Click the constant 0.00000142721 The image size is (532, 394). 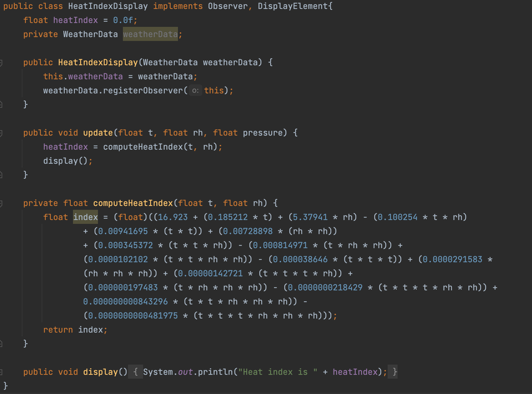coord(210,273)
